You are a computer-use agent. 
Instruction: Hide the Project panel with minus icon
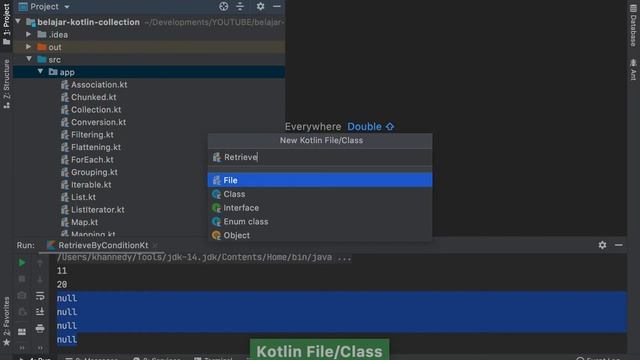click(x=277, y=6)
